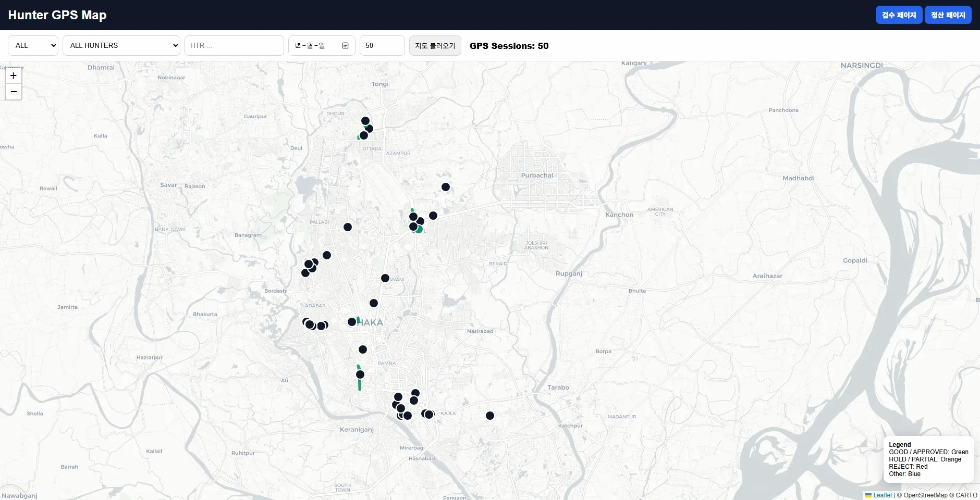Click the HTR- hunter ID input field
The image size is (980, 500).
click(234, 45)
